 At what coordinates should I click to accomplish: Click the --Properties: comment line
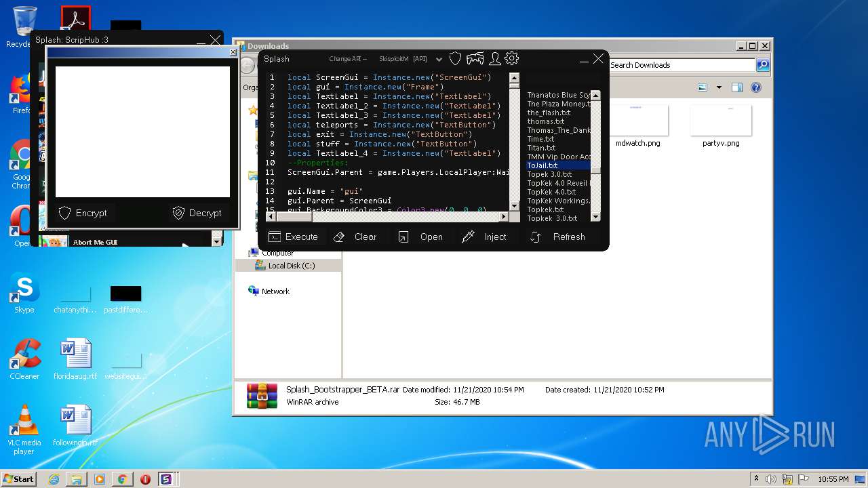(317, 163)
